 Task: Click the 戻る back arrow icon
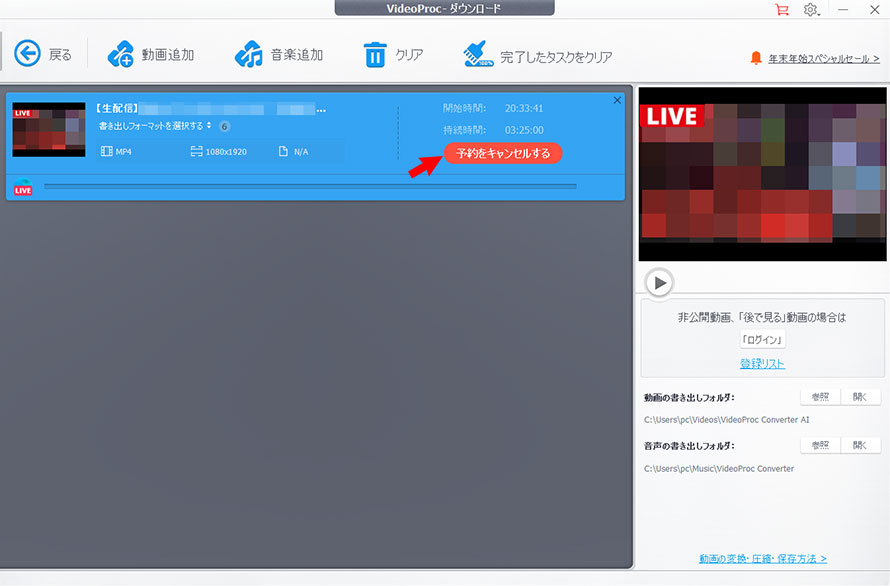[x=27, y=53]
